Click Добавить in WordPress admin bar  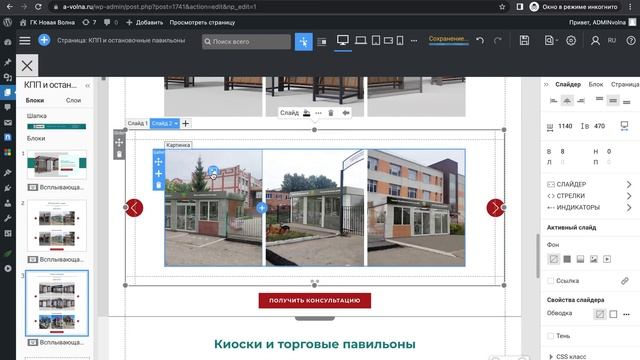(144, 22)
